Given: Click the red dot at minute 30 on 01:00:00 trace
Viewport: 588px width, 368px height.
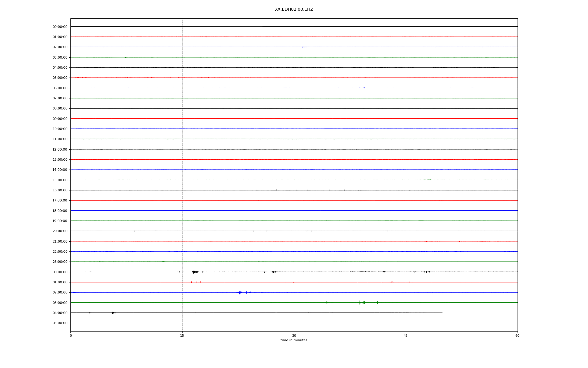Looking at the screenshot, I should pos(294,282).
